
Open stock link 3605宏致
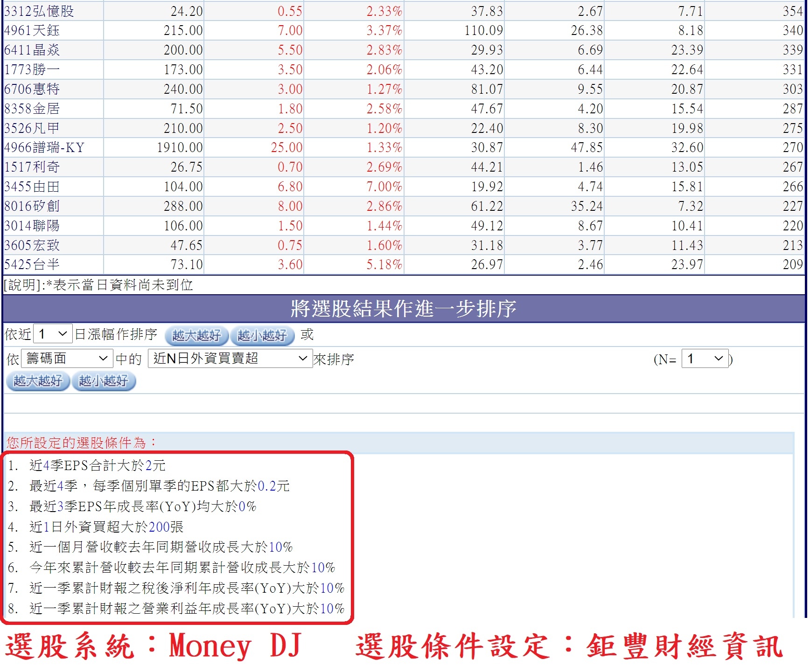coord(32,245)
